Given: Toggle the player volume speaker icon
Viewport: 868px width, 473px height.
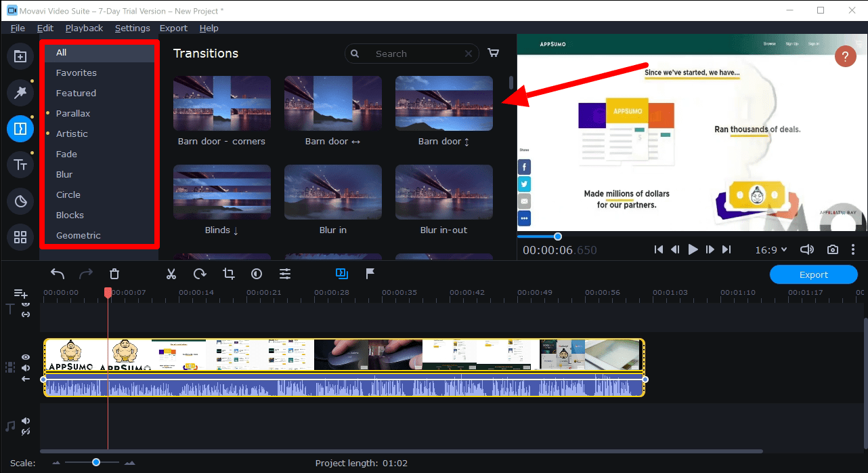Looking at the screenshot, I should click(x=808, y=249).
